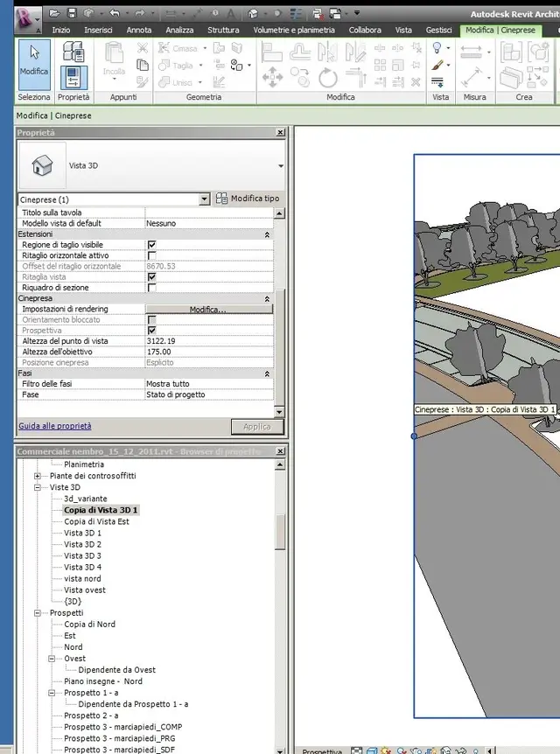560x754 pixels.
Task: Select the Modifica arrow tool
Action: pyautogui.click(x=34, y=65)
